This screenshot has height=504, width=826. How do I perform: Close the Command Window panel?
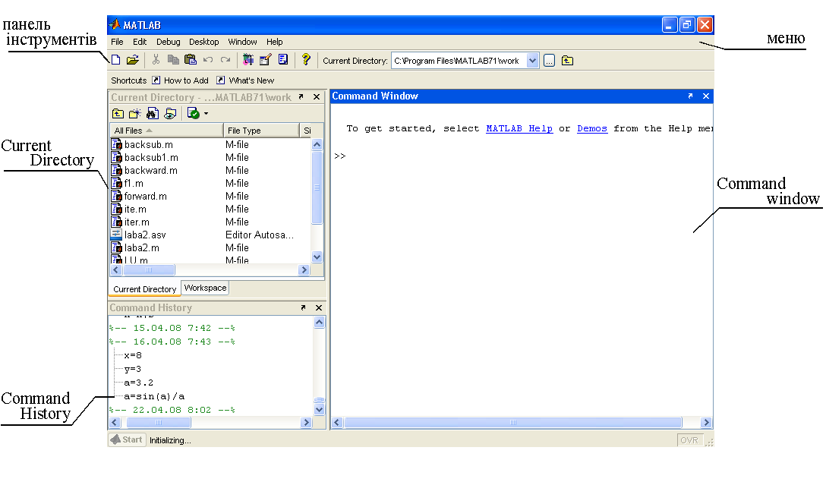pos(706,96)
